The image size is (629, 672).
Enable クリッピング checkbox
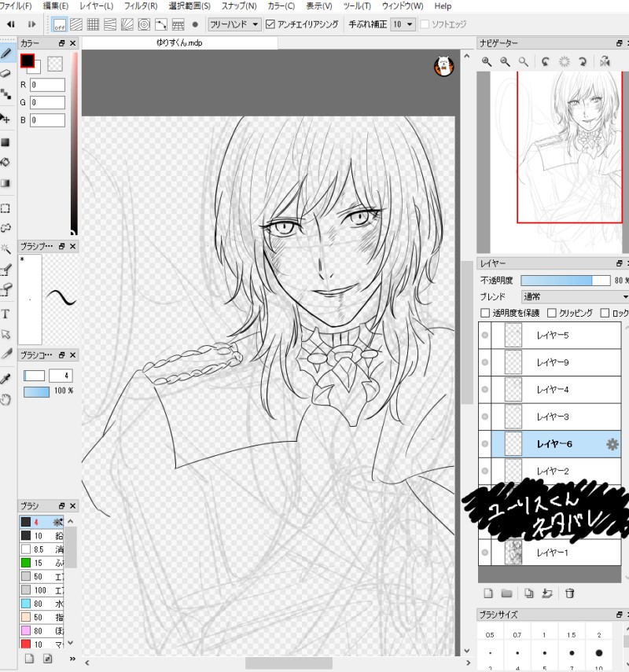point(552,313)
